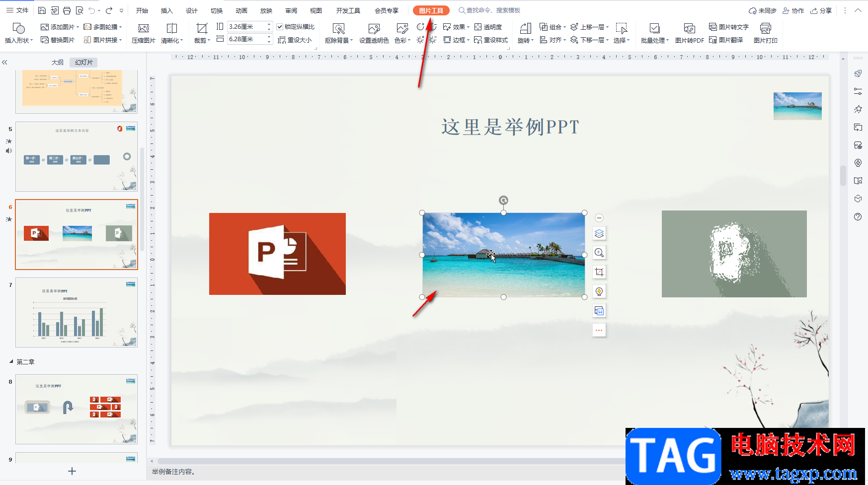
Task: Click the minus collapse icon beside picture
Action: click(599, 218)
